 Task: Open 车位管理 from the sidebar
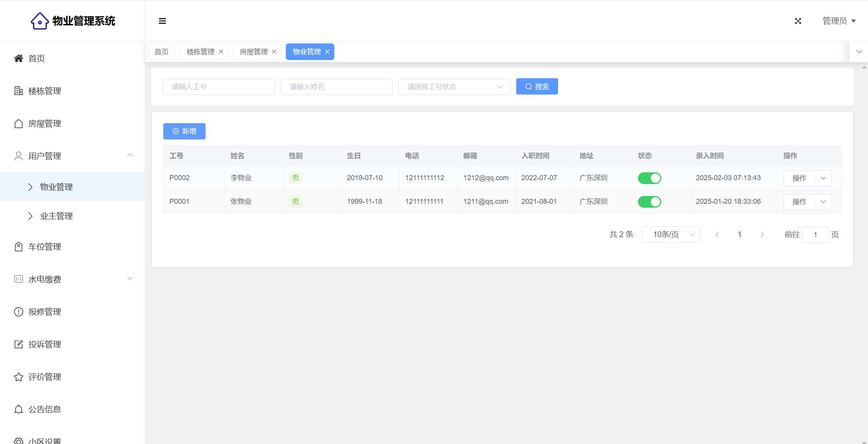[45, 247]
